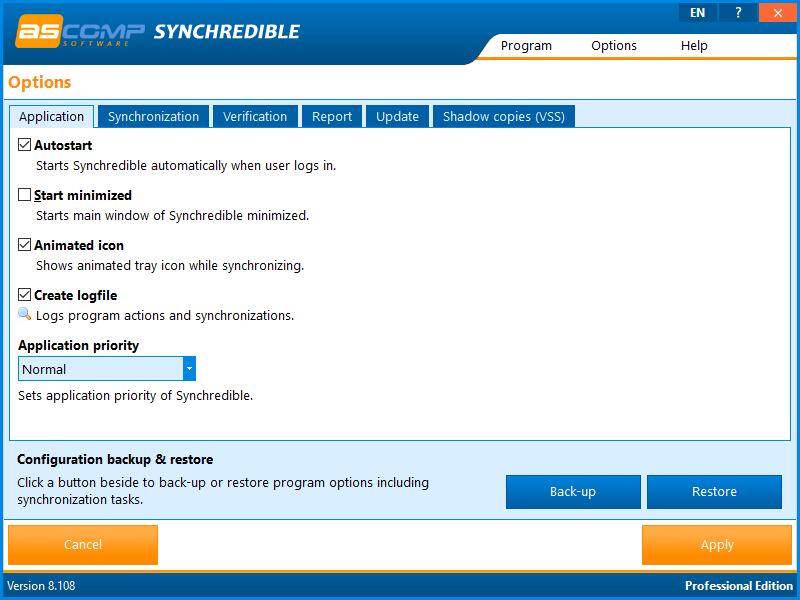Select the Report tab

point(331,116)
